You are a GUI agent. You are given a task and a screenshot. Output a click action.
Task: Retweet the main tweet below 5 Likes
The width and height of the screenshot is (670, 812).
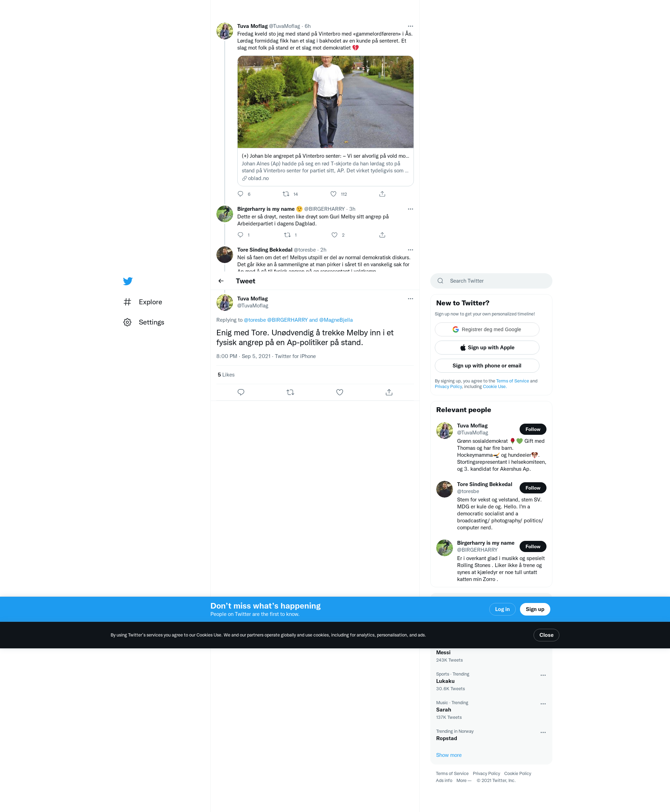(290, 392)
